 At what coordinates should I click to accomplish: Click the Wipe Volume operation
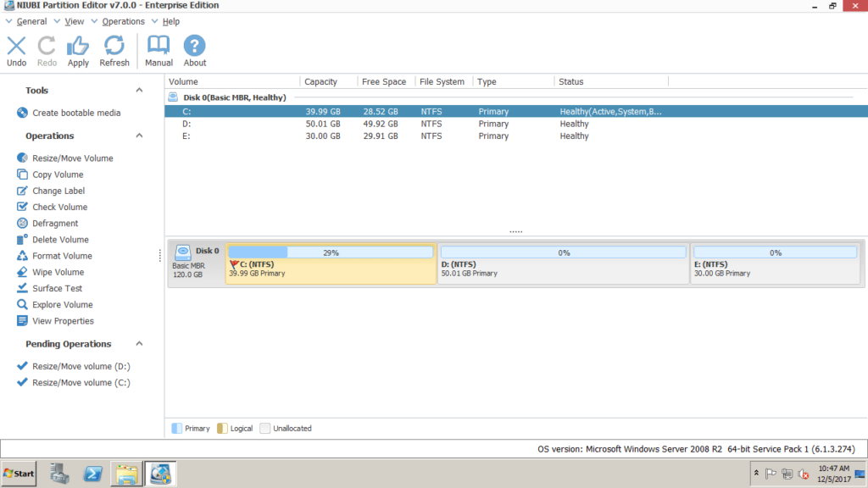58,272
